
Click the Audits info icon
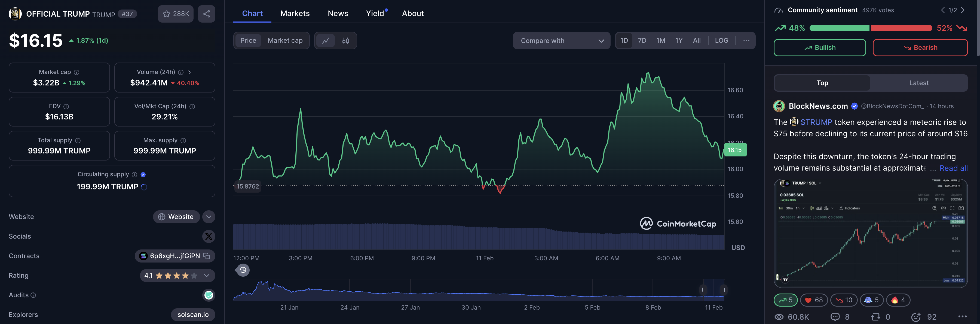point(33,295)
